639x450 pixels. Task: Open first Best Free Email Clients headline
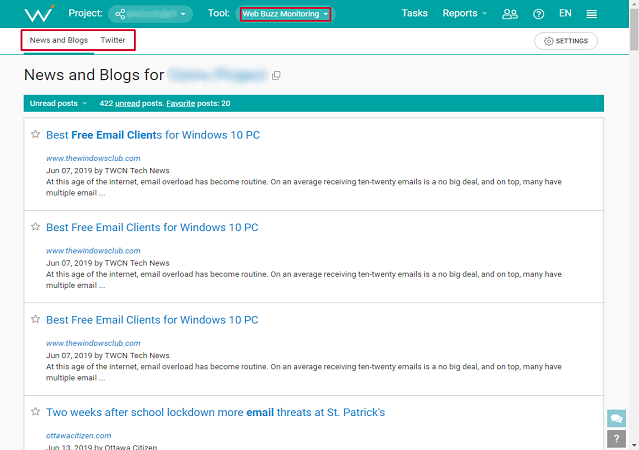point(153,135)
